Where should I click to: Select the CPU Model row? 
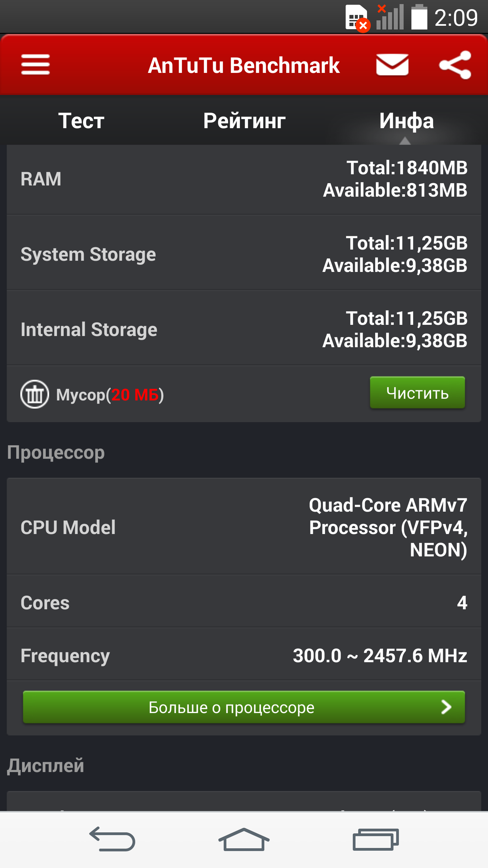click(244, 527)
